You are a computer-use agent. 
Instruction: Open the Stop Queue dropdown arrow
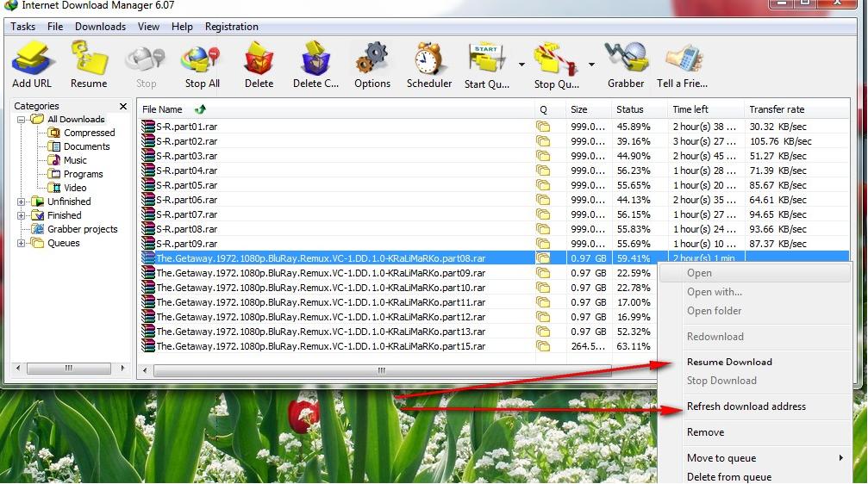(x=591, y=65)
